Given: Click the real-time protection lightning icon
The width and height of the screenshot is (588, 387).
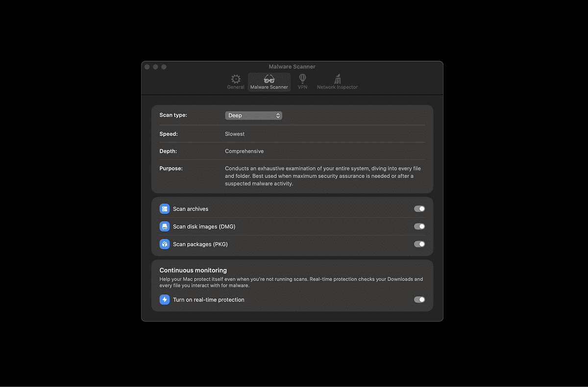Looking at the screenshot, I should (165, 300).
